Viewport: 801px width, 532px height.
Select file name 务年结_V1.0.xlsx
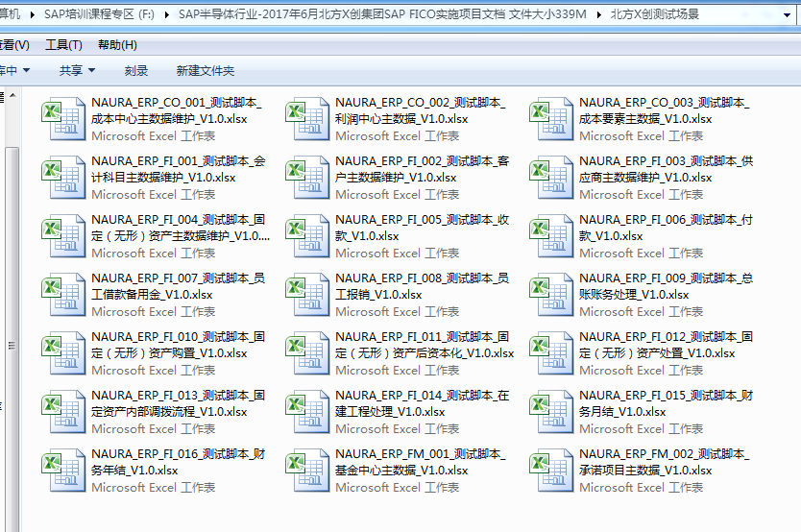tap(134, 471)
